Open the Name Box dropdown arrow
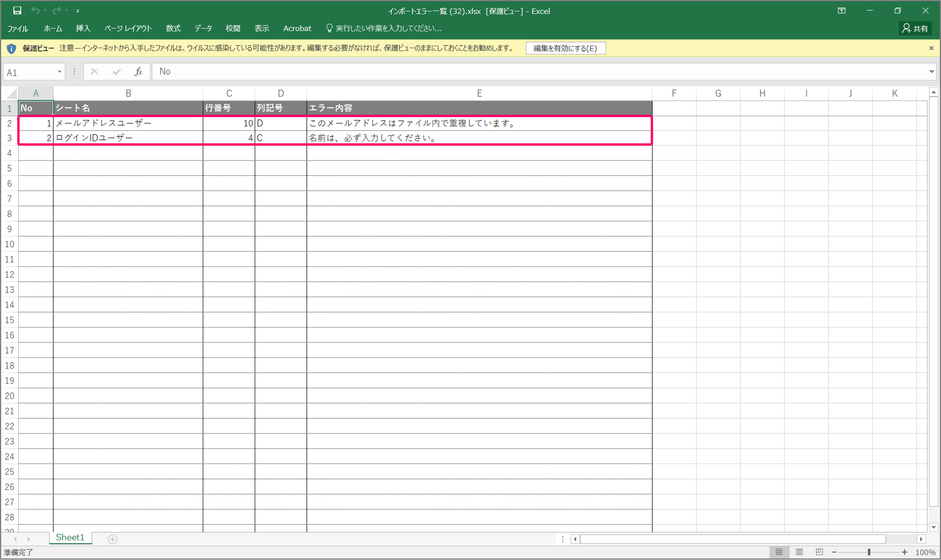This screenshot has width=941, height=560. 60,72
